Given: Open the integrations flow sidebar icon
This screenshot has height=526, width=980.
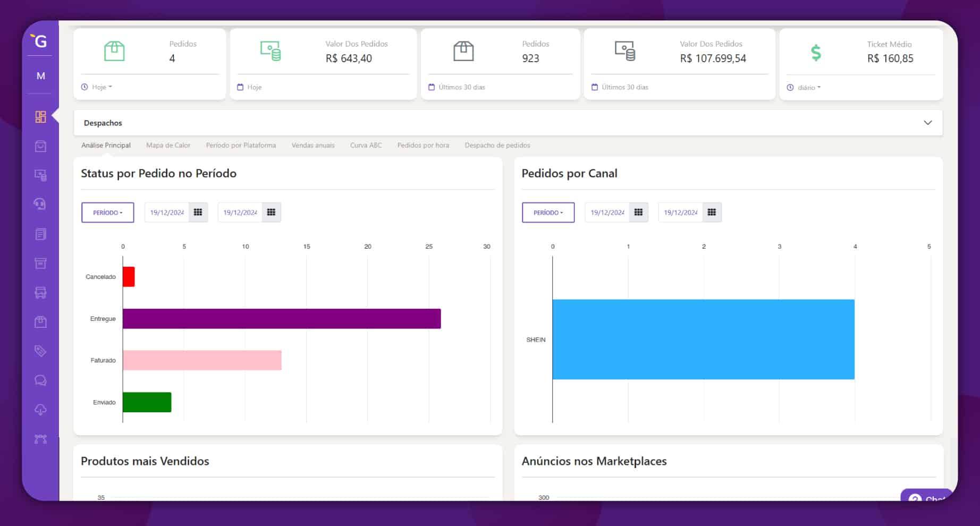Looking at the screenshot, I should [40, 439].
